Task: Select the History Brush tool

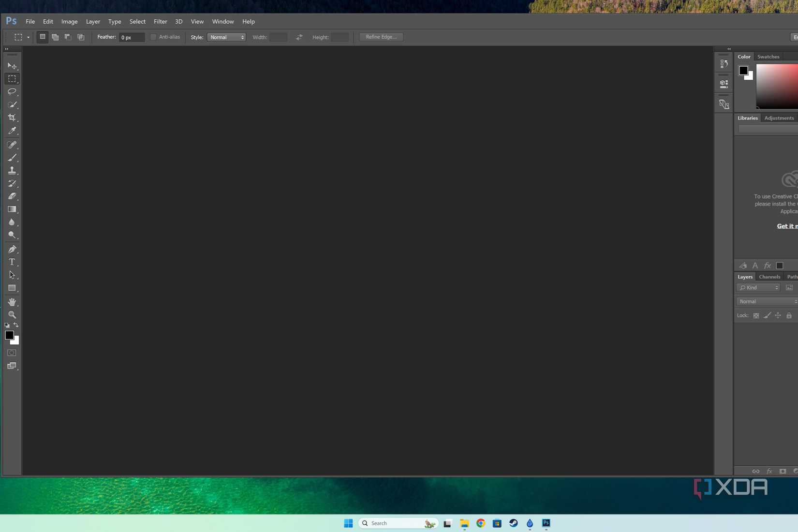Action: tap(12, 183)
